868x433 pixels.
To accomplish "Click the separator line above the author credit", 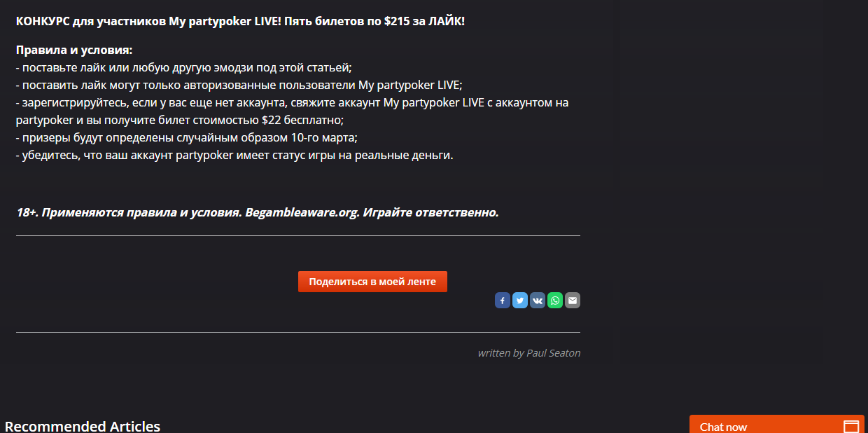I will pyautogui.click(x=298, y=332).
